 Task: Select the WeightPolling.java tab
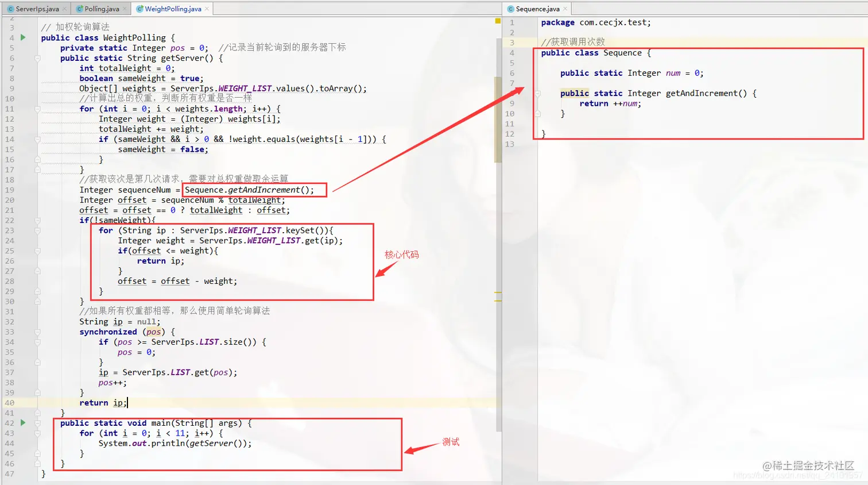point(173,9)
